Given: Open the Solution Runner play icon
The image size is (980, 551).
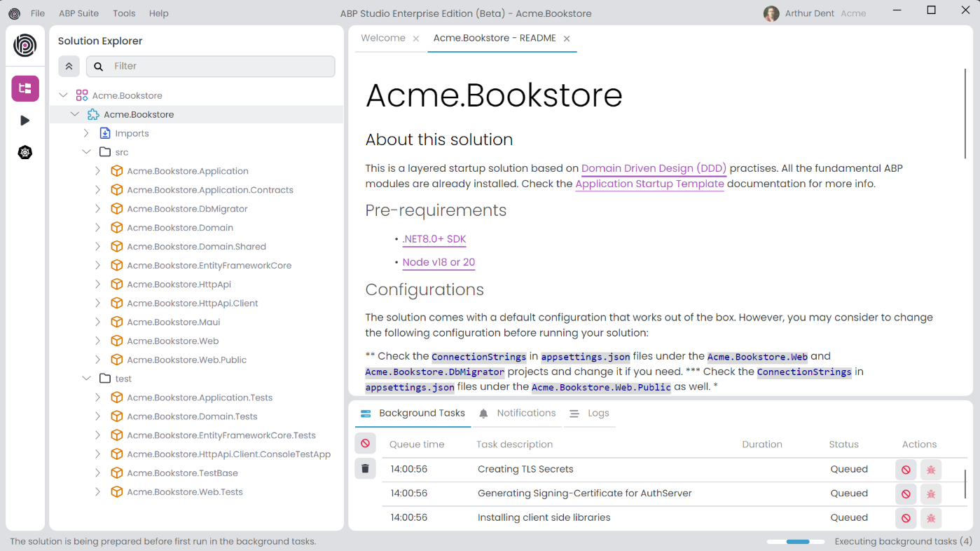Looking at the screenshot, I should (25, 121).
